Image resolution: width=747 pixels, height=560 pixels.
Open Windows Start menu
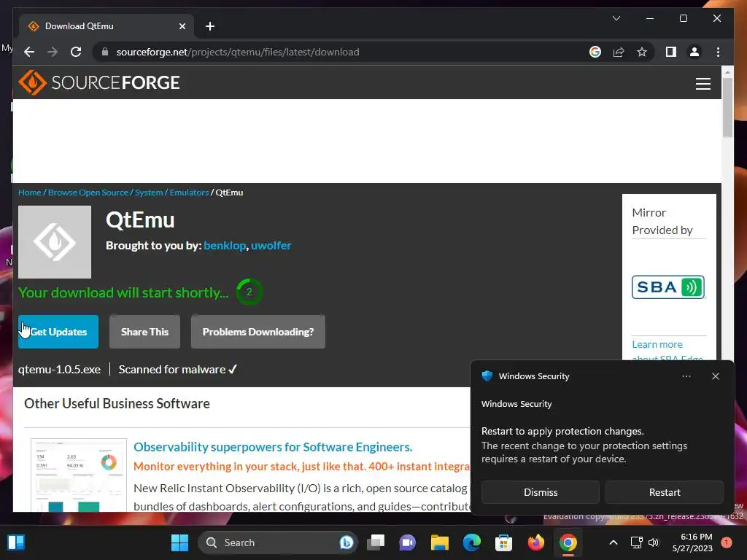(x=179, y=542)
